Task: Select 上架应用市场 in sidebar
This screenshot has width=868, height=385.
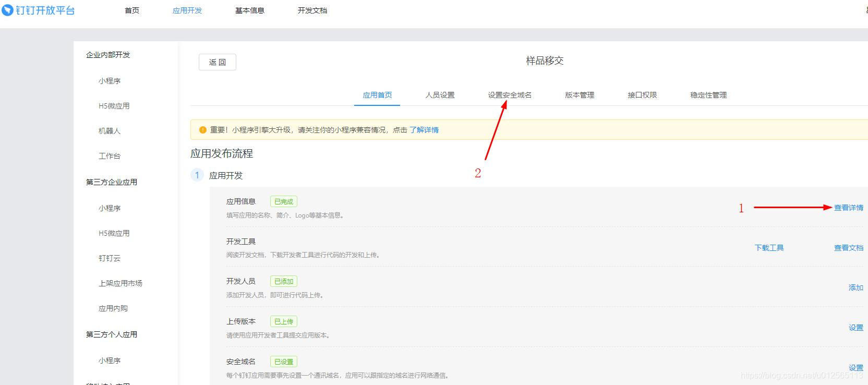Action: point(120,283)
